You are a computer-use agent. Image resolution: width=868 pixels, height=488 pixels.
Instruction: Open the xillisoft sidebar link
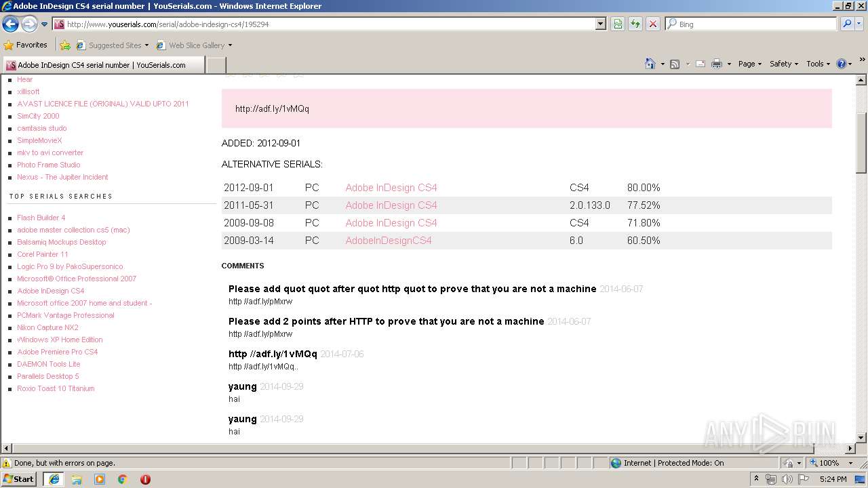tap(28, 91)
